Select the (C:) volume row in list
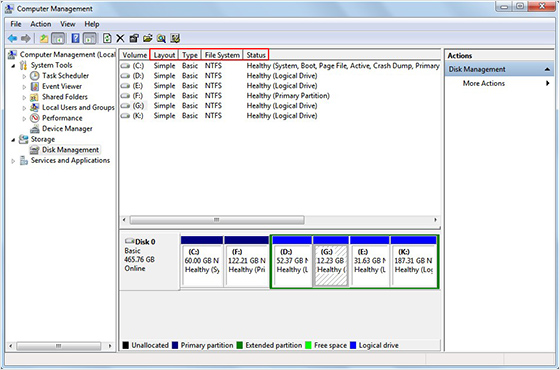The height and width of the screenshot is (370, 560). pos(280,66)
